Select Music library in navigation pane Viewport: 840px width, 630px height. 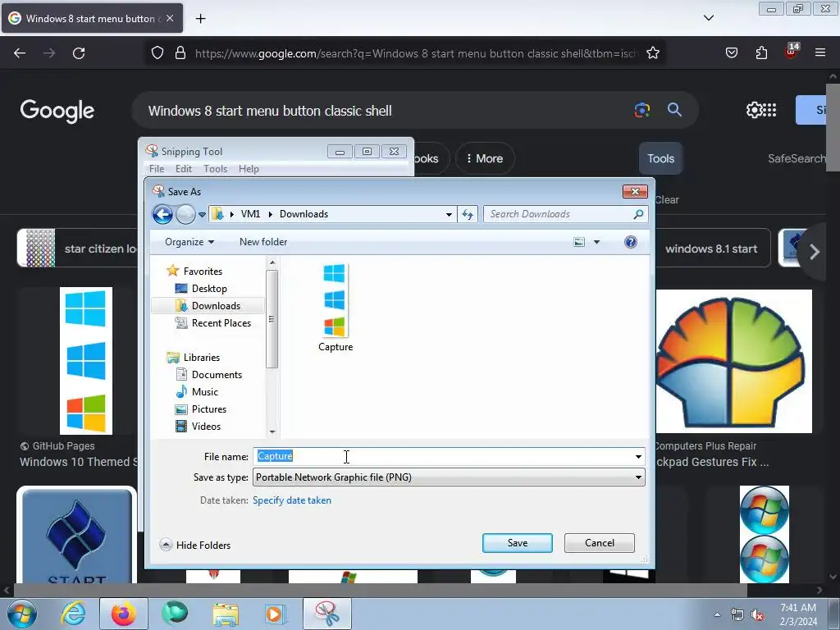(x=204, y=391)
